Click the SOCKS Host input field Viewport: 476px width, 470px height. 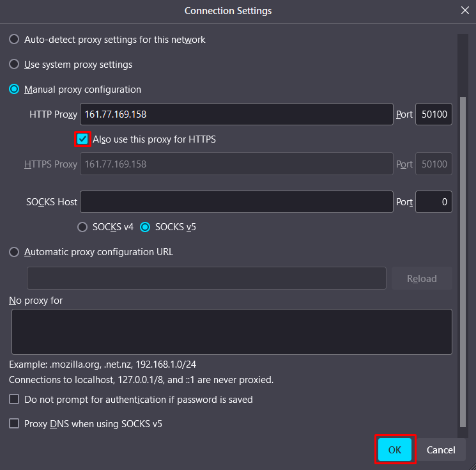[x=236, y=202]
